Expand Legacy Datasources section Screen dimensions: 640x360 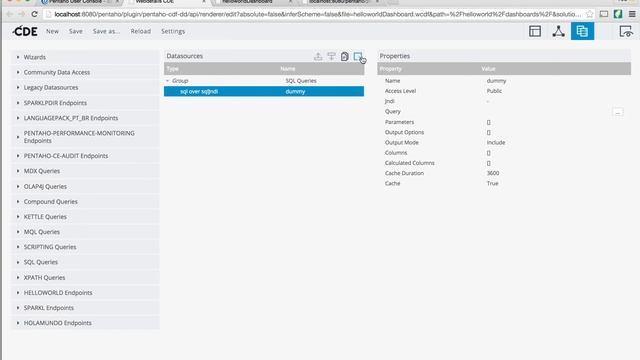[x=85, y=87]
